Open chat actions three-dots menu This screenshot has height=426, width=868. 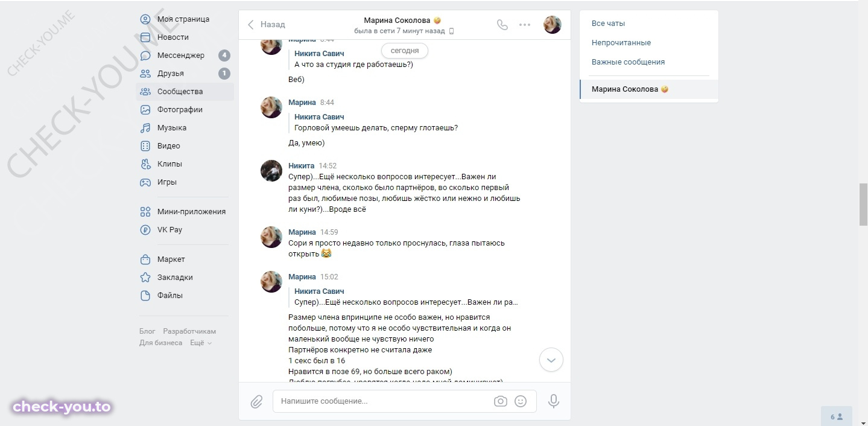[525, 25]
